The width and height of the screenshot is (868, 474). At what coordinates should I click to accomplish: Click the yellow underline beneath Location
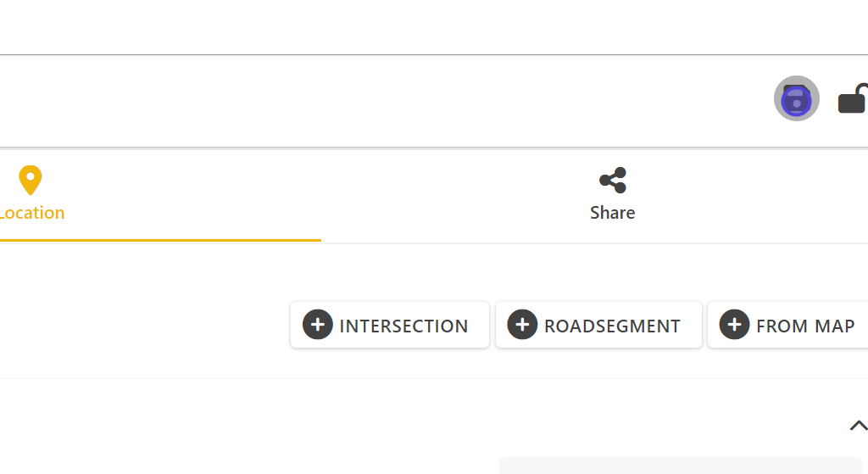pyautogui.click(x=159, y=240)
